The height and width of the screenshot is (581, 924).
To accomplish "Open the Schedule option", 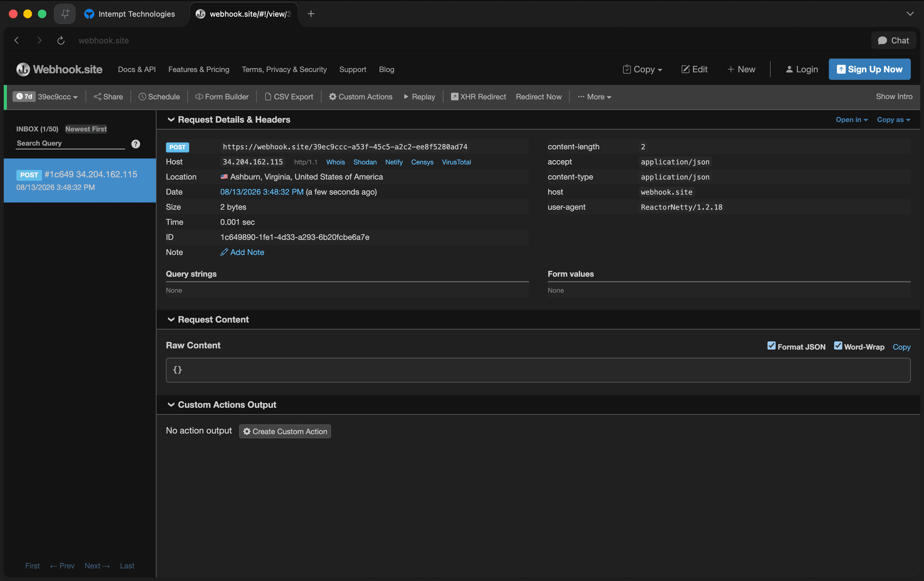I will pyautogui.click(x=159, y=97).
